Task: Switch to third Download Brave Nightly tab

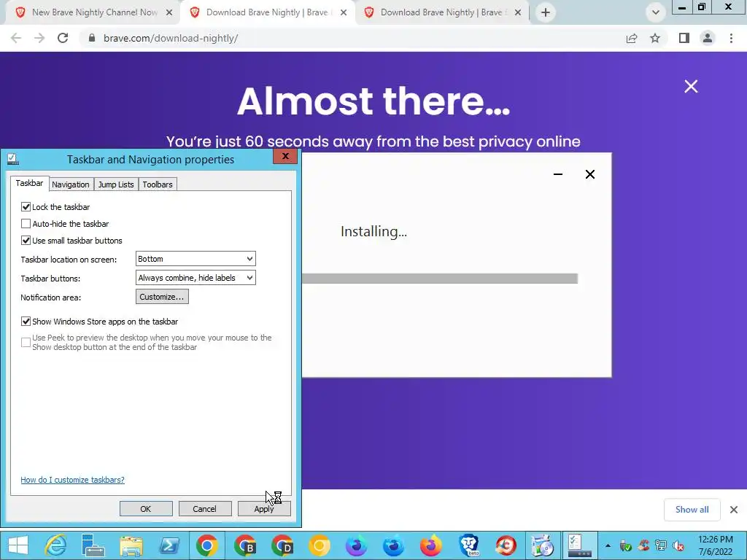Action: point(442,12)
